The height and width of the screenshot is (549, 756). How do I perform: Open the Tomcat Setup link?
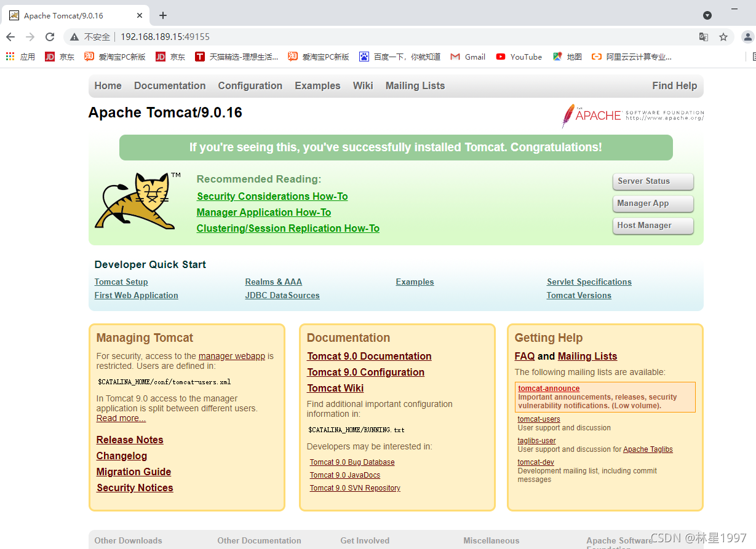(121, 282)
